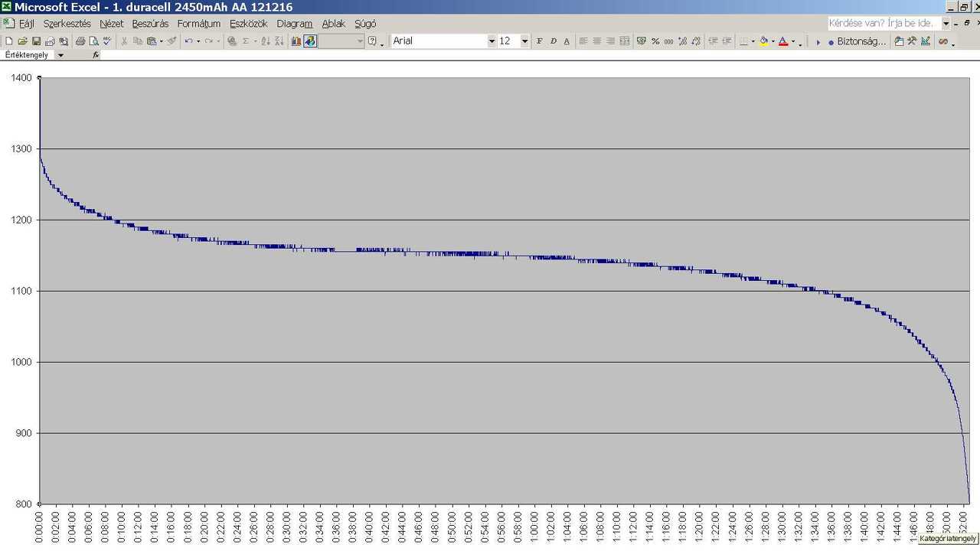Sort ascending with the A-Z icon

click(x=266, y=41)
